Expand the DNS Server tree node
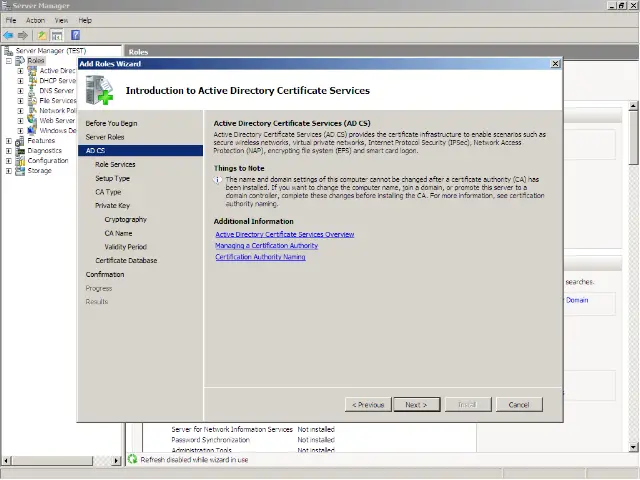The height and width of the screenshot is (480, 640). click(20, 91)
